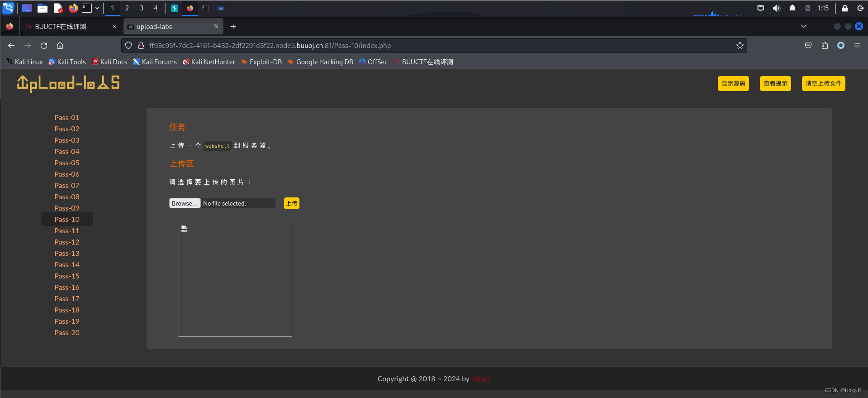Select Pass-11 in the sidebar

[x=67, y=230]
